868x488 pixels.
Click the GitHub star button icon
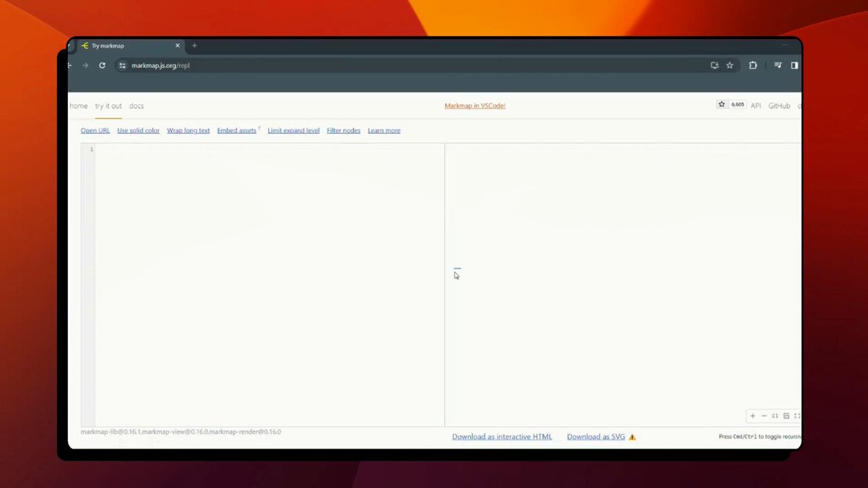click(x=722, y=104)
